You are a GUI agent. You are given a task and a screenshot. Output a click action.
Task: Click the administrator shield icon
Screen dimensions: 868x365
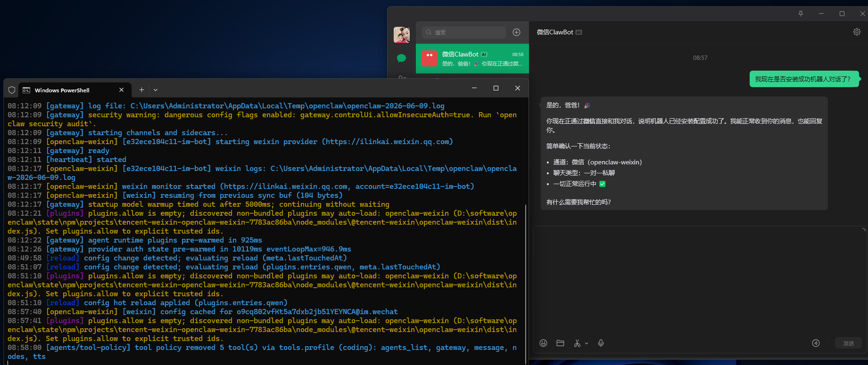tap(12, 90)
